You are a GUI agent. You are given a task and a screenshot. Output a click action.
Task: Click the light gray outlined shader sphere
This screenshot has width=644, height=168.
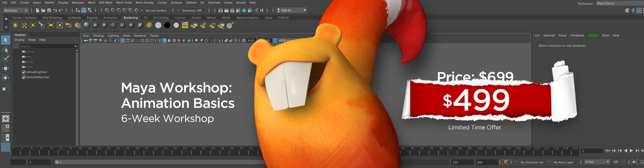[176, 25]
